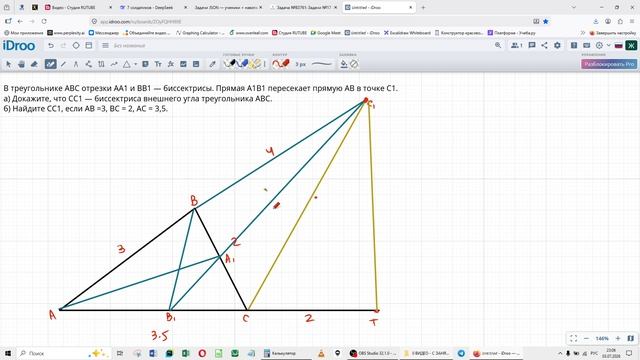The image size is (640, 360).
Task: Insert a graph plot tool
Action: pyautogui.click(x=183, y=64)
